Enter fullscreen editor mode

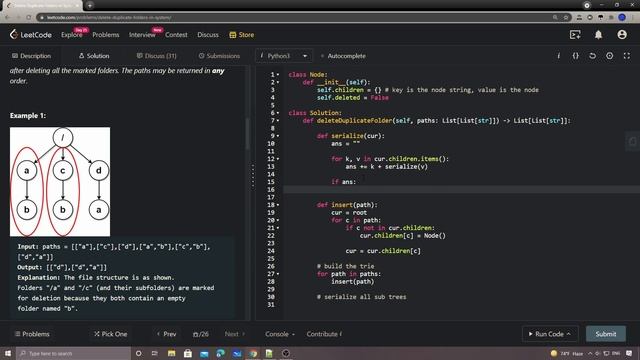point(627,56)
